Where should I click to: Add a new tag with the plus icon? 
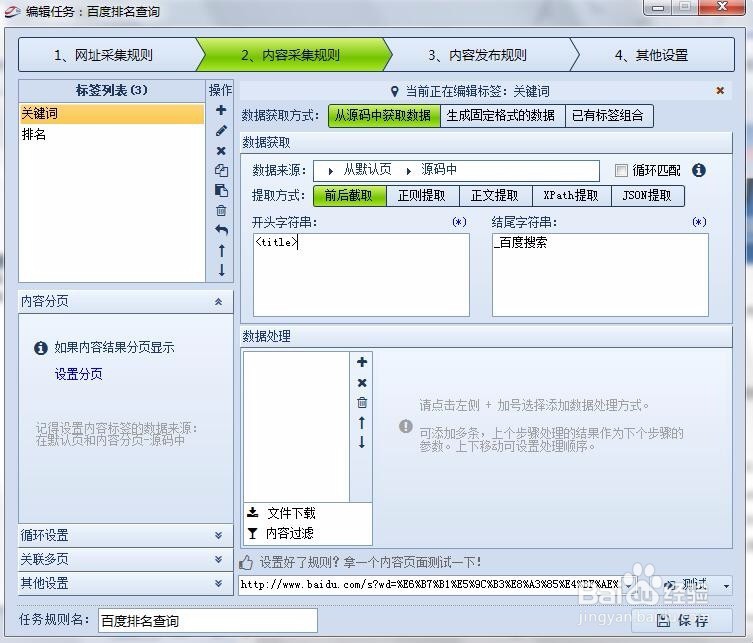click(x=221, y=110)
